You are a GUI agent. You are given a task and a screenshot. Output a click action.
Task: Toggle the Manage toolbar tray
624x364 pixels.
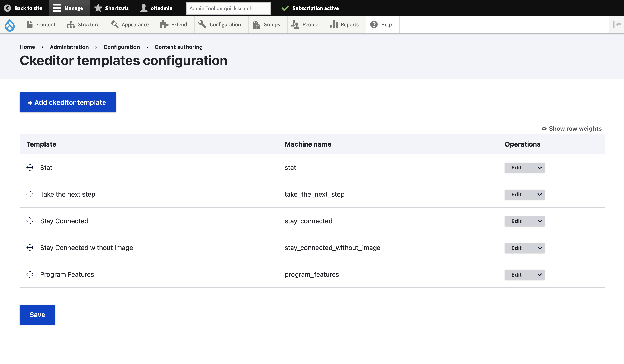(68, 8)
